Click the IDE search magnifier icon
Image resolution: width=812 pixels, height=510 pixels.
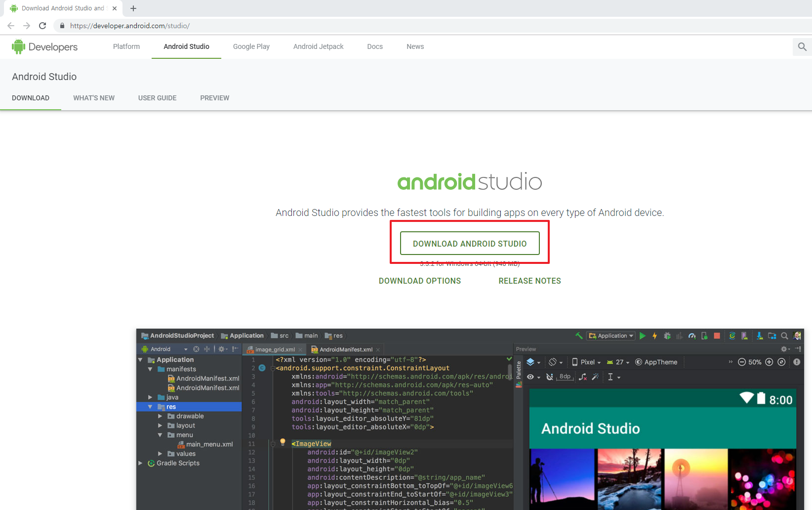784,336
